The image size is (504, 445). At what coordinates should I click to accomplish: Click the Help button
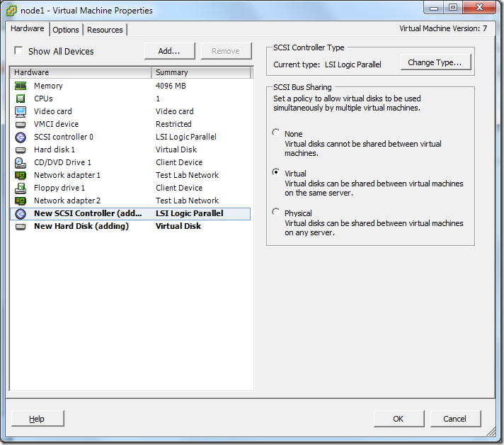coord(38,418)
